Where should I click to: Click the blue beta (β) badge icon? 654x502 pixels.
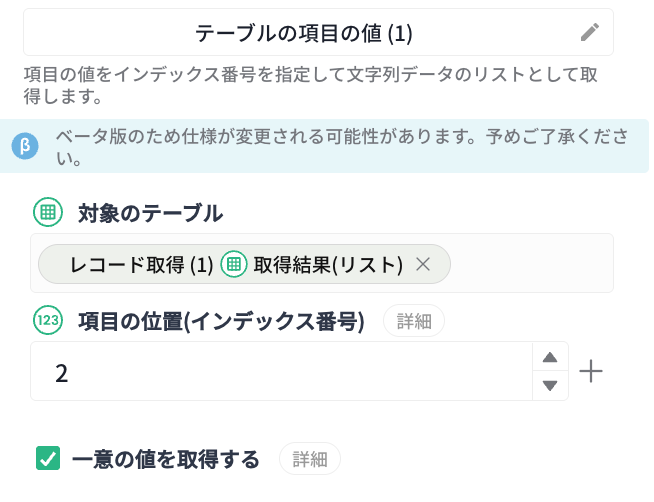25,146
